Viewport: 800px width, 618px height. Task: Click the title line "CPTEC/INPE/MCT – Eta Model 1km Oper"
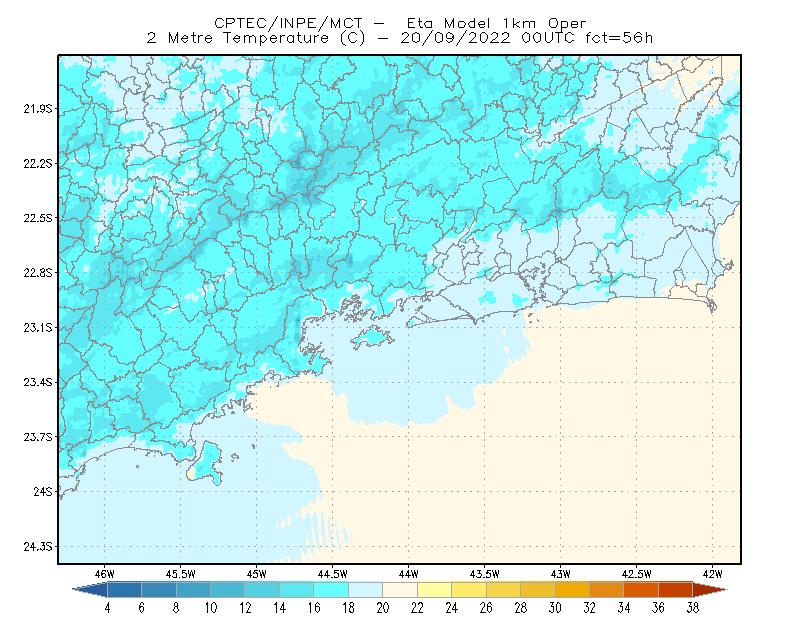click(x=400, y=23)
